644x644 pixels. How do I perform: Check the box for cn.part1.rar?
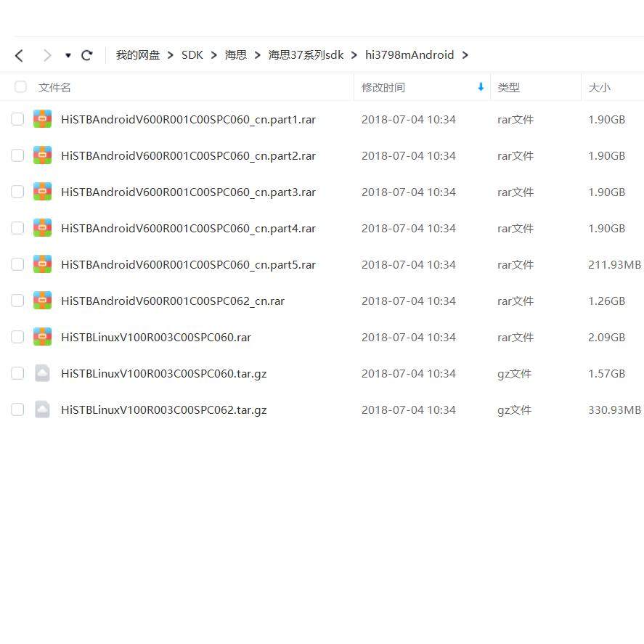coord(17,119)
